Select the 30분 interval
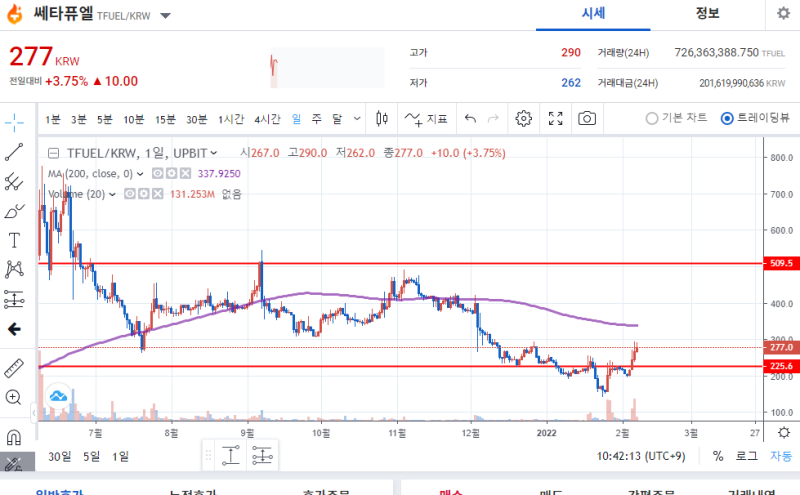The image size is (800, 495). 196,119
